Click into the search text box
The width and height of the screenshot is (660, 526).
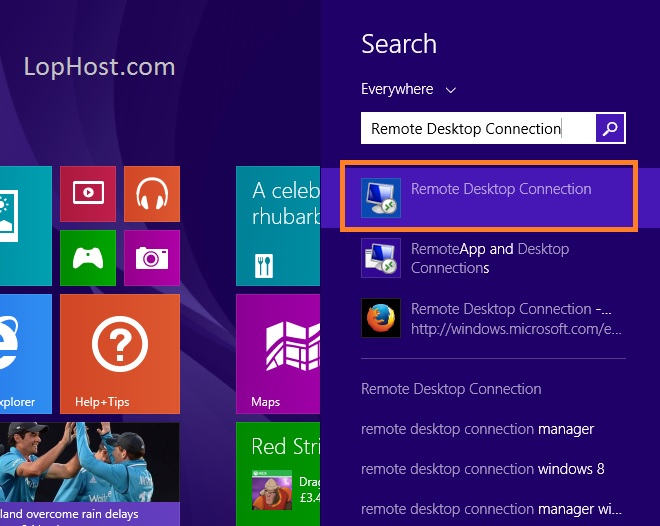(x=478, y=128)
